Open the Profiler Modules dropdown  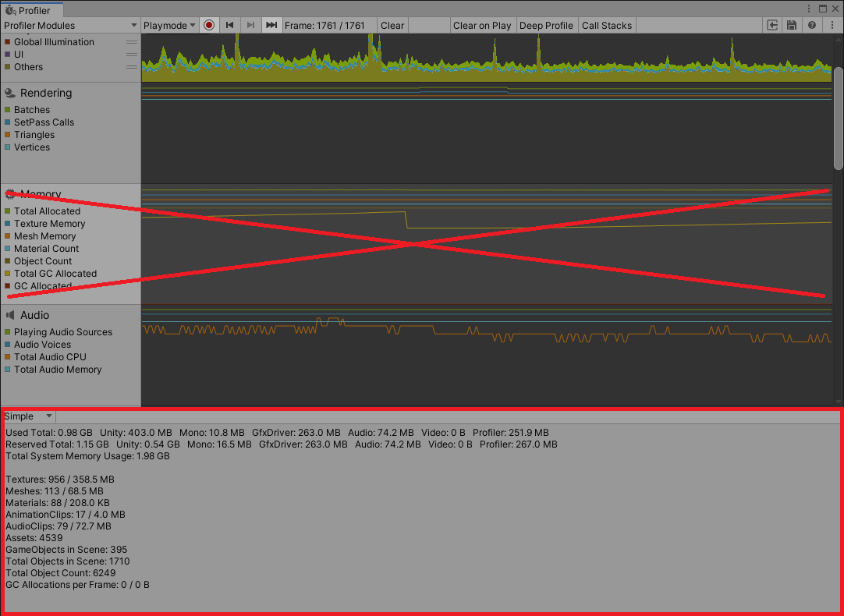pyautogui.click(x=70, y=25)
